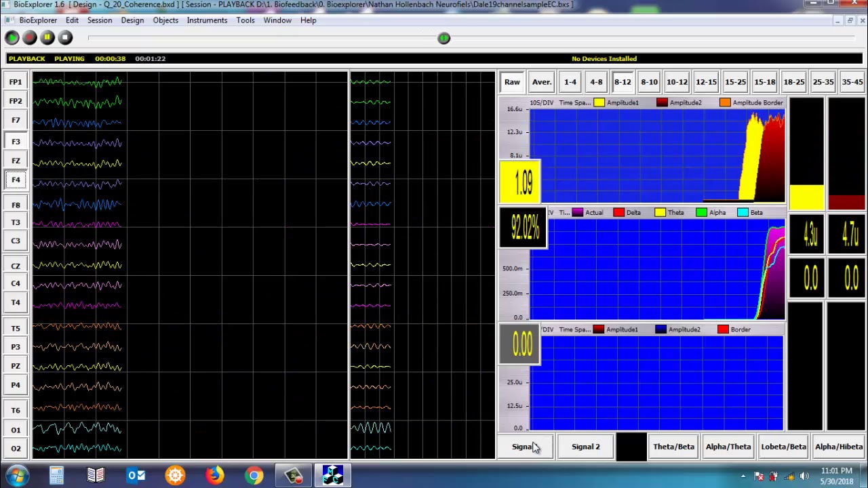868x488 pixels.
Task: Toggle the FZ channel button
Action: click(16, 161)
